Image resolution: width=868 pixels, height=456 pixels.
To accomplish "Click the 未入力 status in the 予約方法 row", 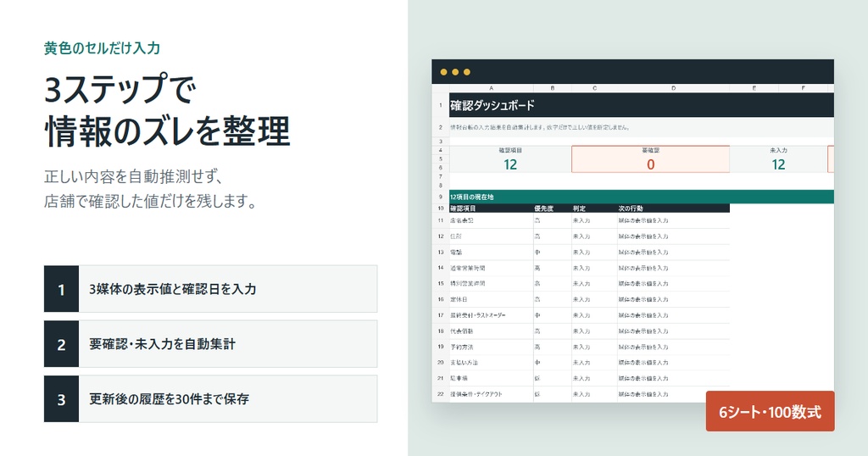I will click(x=594, y=347).
